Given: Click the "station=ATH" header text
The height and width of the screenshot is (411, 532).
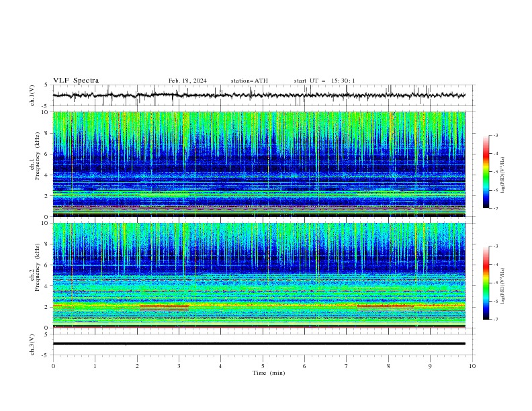Looking at the screenshot, I should tap(249, 81).
